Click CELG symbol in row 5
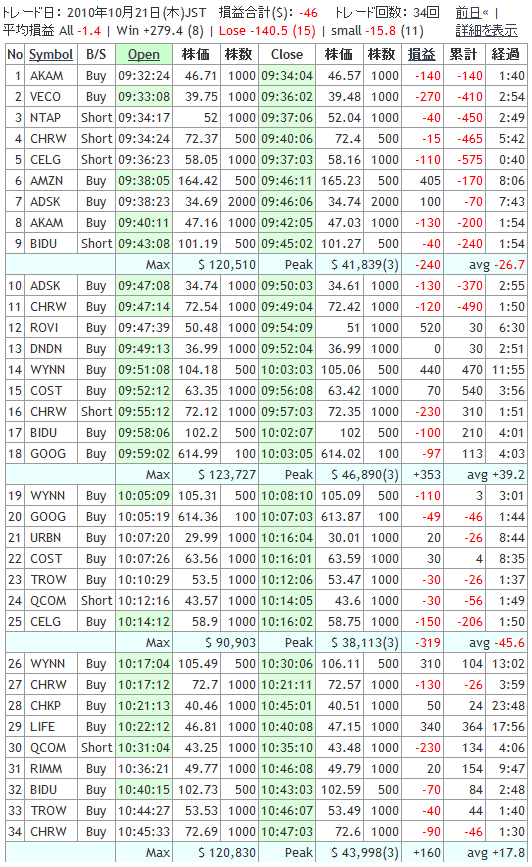 [45, 160]
